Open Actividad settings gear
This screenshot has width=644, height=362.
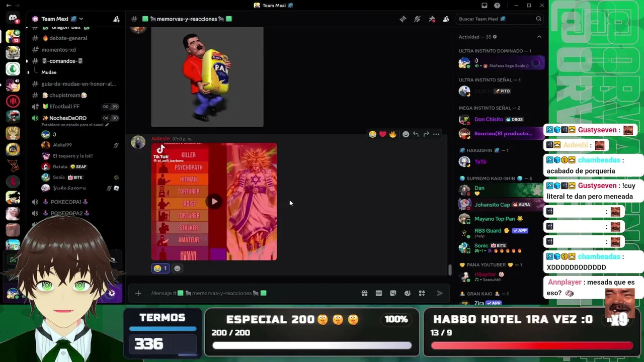click(495, 37)
